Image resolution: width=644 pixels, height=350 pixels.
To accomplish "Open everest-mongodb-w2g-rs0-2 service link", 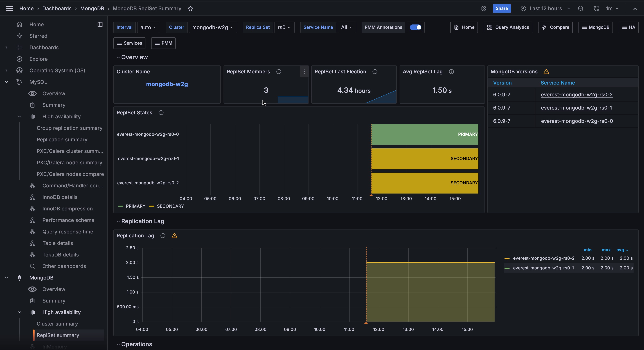I will click(x=577, y=94).
